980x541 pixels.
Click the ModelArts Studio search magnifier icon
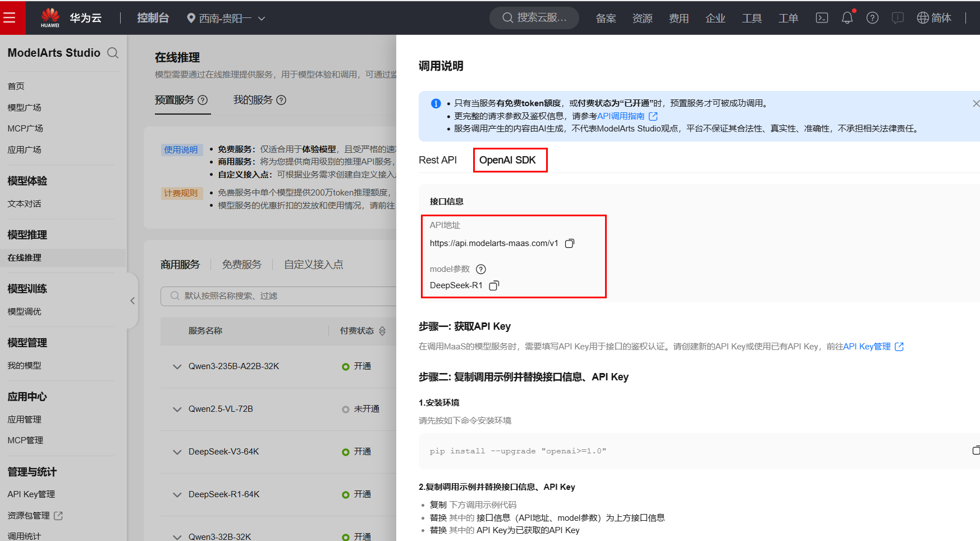point(113,53)
